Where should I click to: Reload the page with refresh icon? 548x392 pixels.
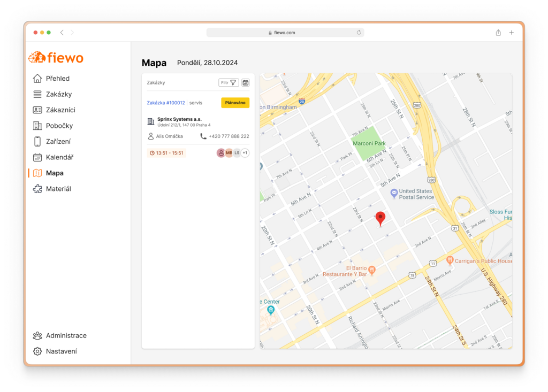coord(359,33)
